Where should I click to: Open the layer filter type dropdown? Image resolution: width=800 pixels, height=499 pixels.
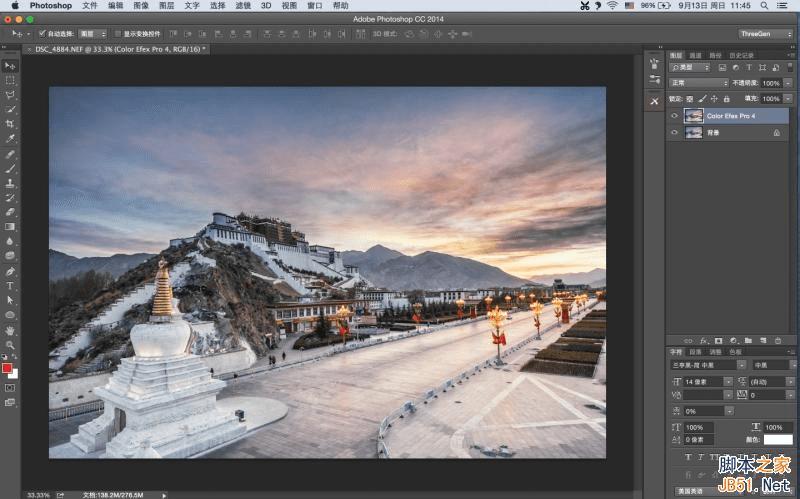point(690,67)
